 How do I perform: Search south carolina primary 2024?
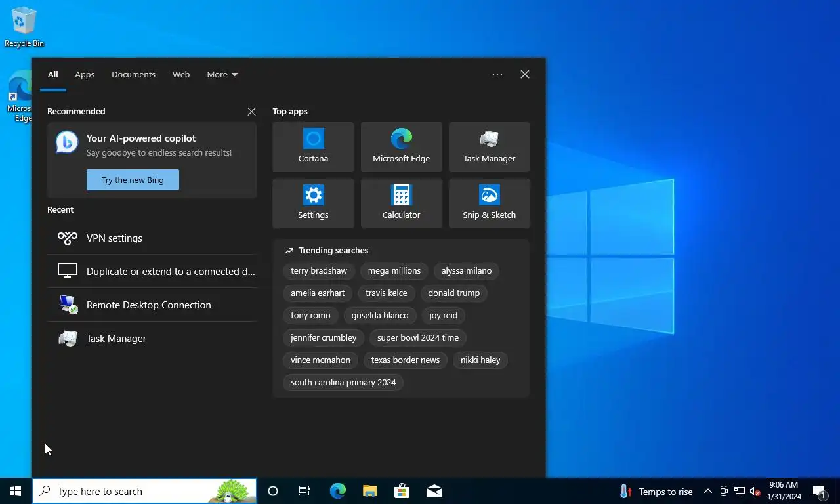coord(343,383)
